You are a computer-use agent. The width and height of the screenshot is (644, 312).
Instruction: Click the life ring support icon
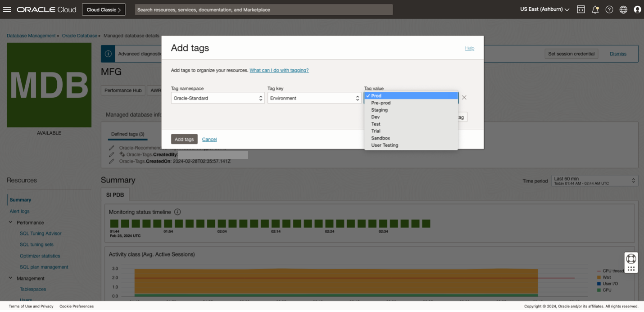point(631,258)
